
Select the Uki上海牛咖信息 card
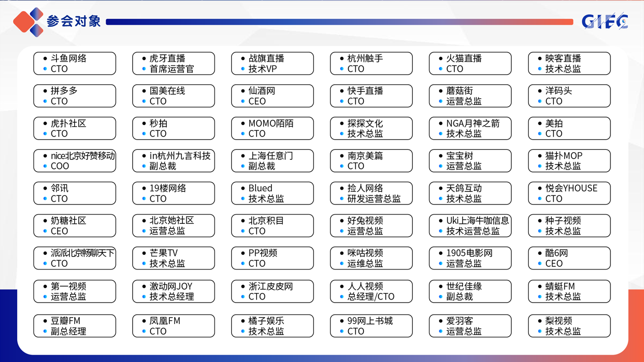click(470, 226)
